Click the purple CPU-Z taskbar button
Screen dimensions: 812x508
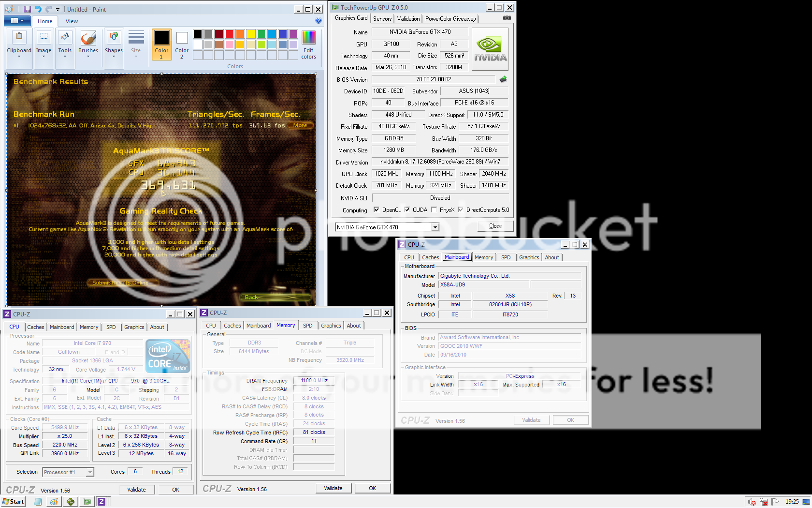click(101, 502)
